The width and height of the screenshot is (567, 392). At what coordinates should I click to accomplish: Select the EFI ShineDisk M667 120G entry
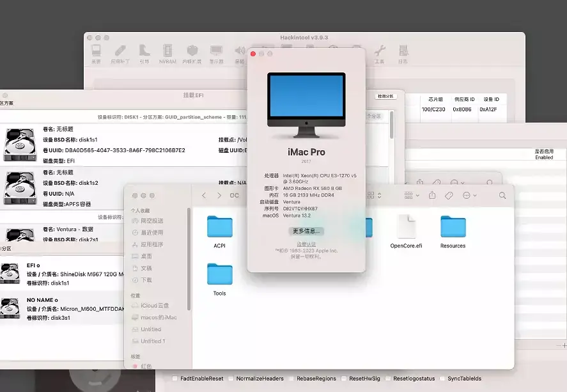61,274
